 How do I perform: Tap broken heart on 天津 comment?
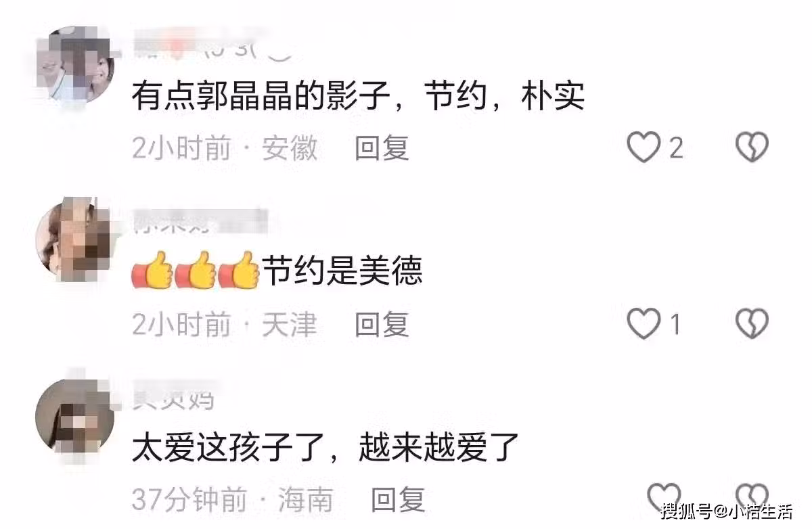752,324
